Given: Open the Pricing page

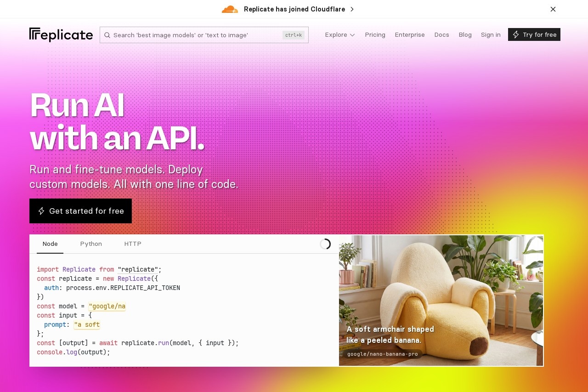Looking at the screenshot, I should 375,34.
